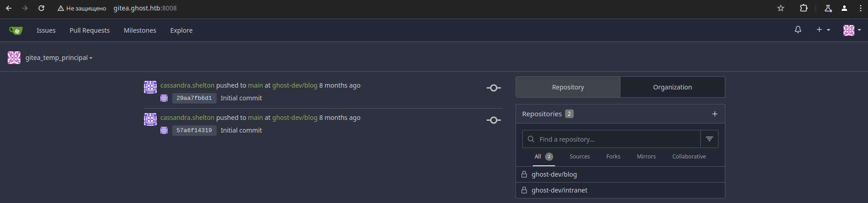This screenshot has width=868, height=203.
Task: Open Pull Requests in the navbar
Action: [x=89, y=30]
